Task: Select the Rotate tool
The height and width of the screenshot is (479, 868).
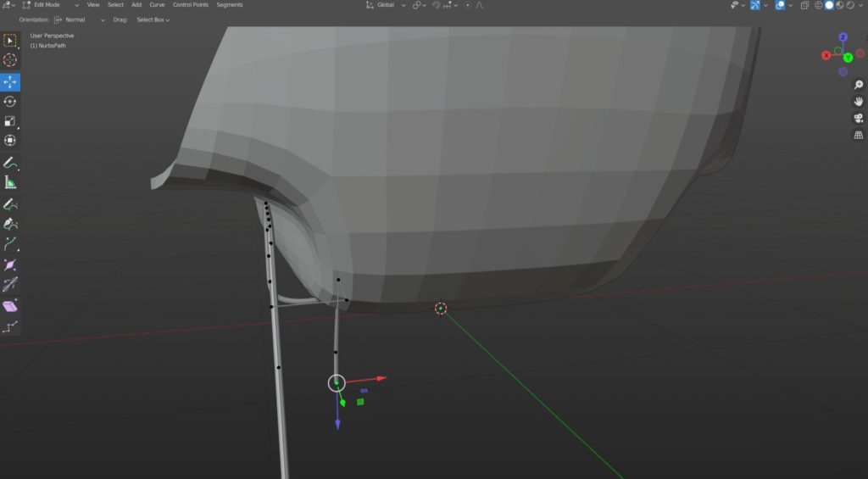Action: [x=10, y=102]
